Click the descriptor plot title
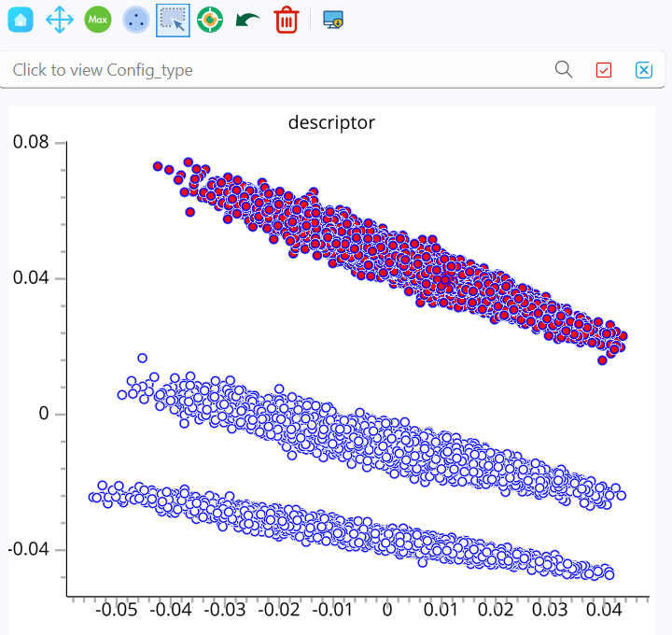This screenshot has height=635, width=672. [x=331, y=122]
